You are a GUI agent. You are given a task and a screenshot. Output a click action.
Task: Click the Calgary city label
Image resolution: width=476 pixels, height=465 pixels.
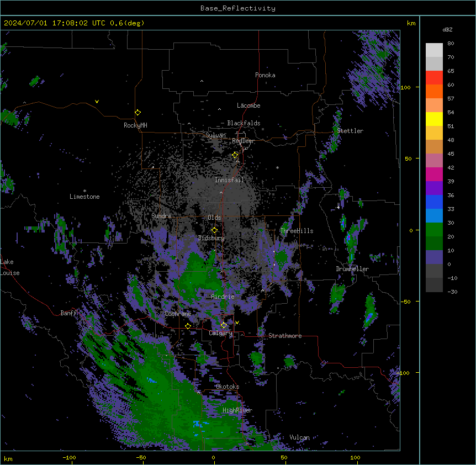221,333
